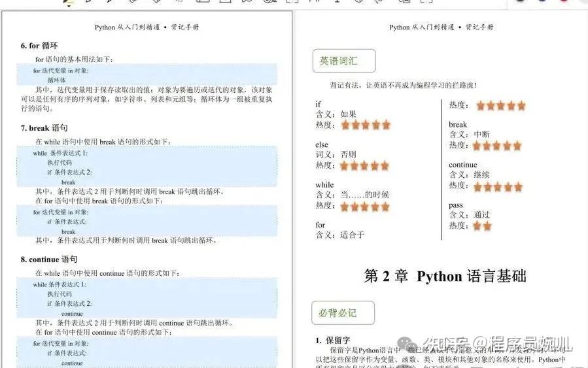This screenshot has height=368, width=588.
Task: Click the vocabulary word "pass"
Action: click(x=456, y=205)
